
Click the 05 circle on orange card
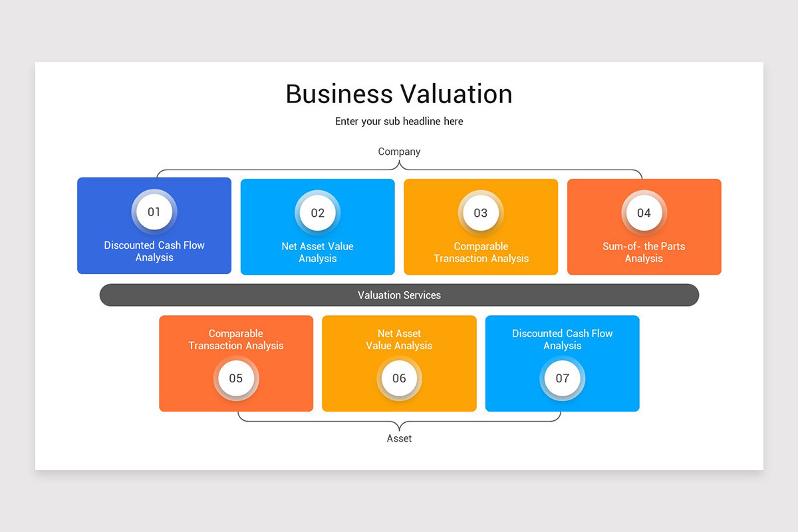click(236, 378)
